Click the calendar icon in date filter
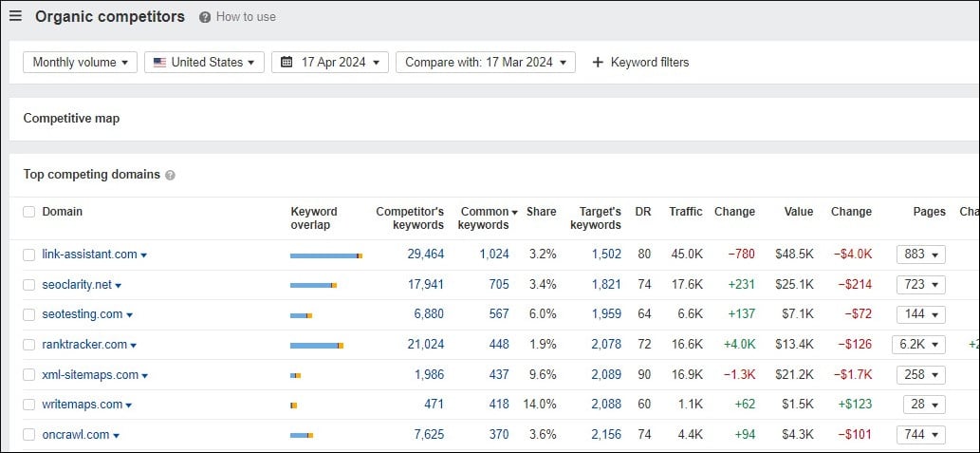 point(287,62)
